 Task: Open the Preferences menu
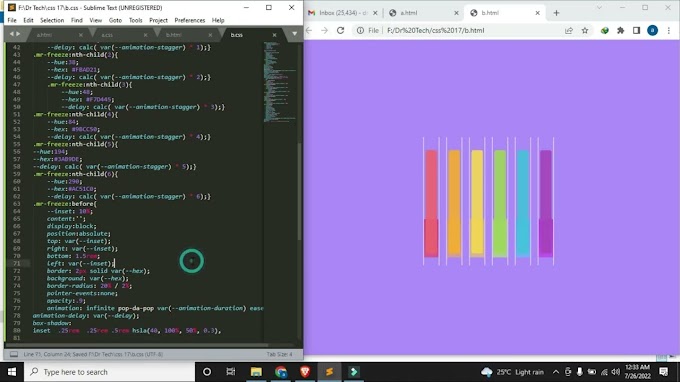click(x=190, y=20)
